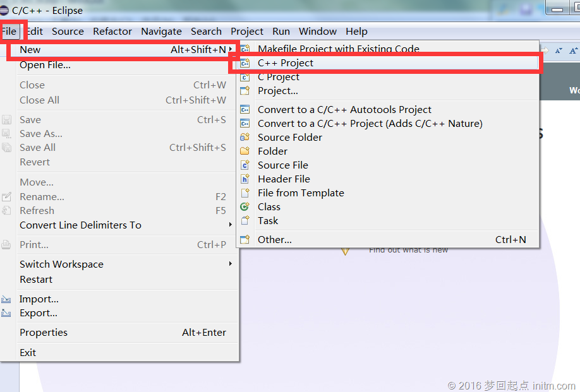The image size is (580, 392).
Task: Expand the Switch Workspace submenu
Action: 126,264
